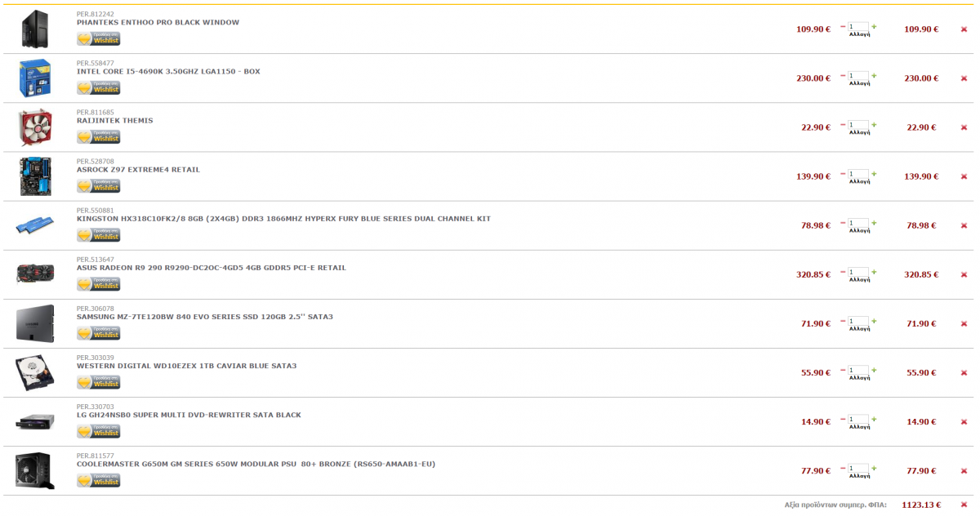Screen dimensions: 980x516
Task: Increase LG DVD-Rewriter quantity with plus
Action: tap(874, 419)
